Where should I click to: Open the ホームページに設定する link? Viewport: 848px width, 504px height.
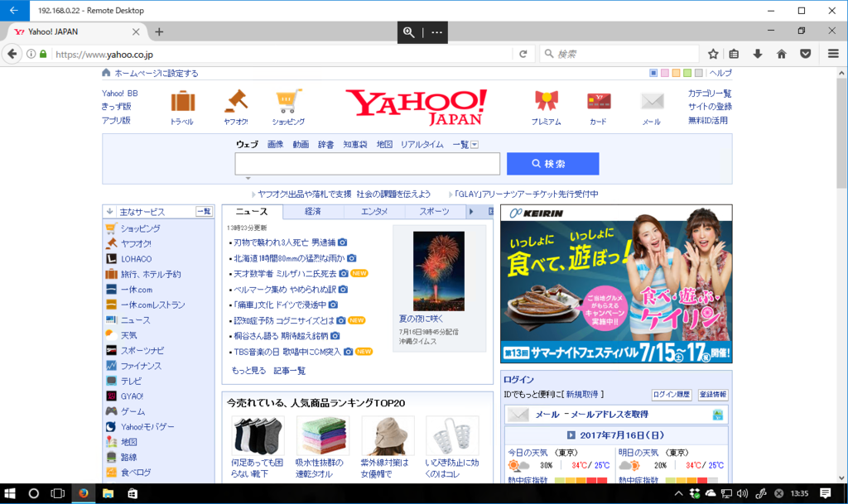pos(157,73)
